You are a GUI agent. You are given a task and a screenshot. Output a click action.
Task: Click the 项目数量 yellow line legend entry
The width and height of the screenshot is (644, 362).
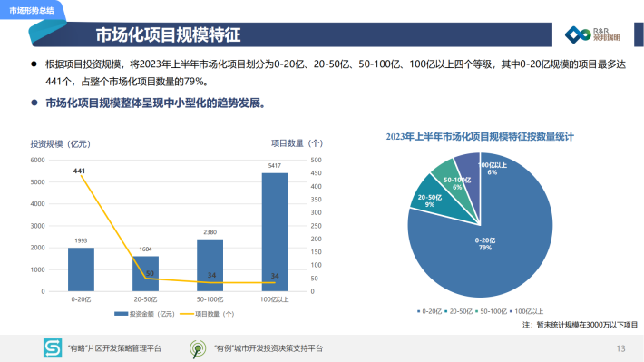(x=208, y=314)
